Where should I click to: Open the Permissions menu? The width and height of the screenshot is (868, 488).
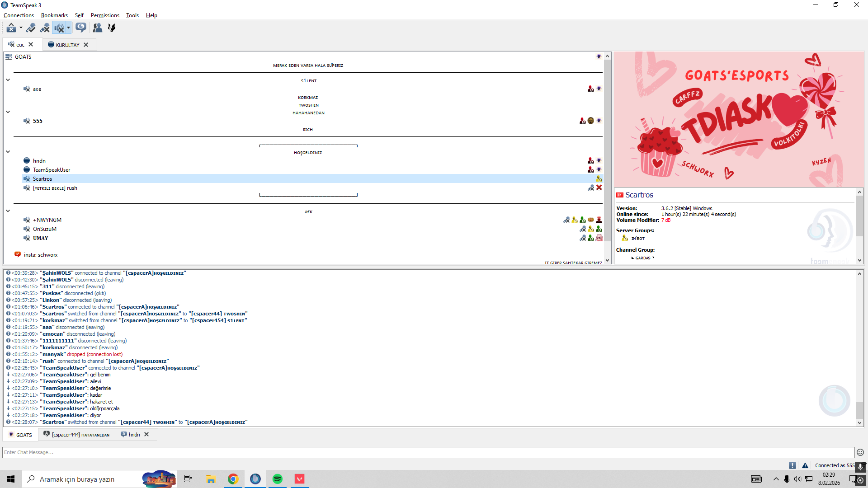click(105, 15)
